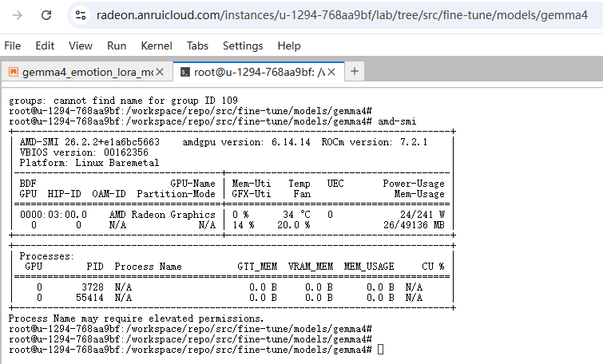Click the notebook icon on gemma4 tab
Viewport: 603px width, 364px height.
pos(14,72)
